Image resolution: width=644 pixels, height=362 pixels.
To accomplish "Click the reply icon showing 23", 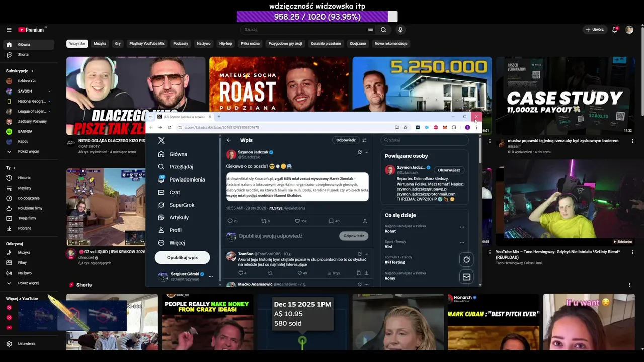I will 230,221.
